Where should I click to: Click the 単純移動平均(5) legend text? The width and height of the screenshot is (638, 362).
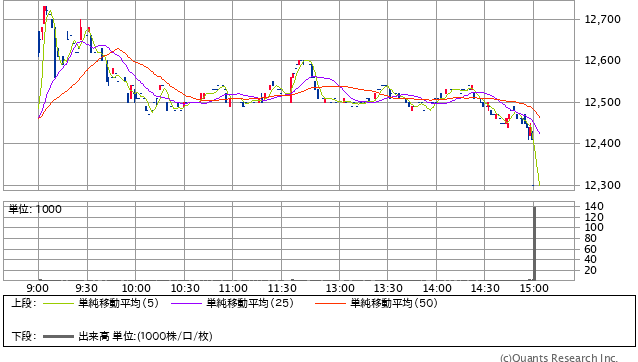(118, 303)
